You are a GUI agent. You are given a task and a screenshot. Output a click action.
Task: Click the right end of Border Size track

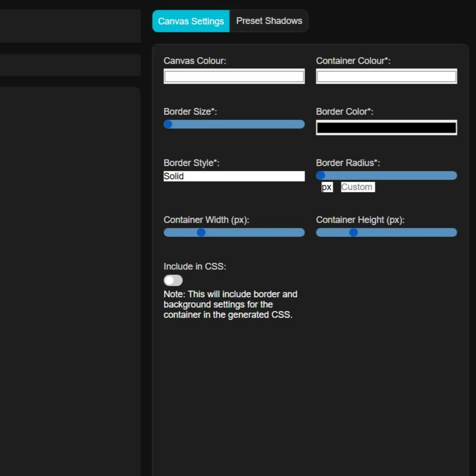click(301, 124)
